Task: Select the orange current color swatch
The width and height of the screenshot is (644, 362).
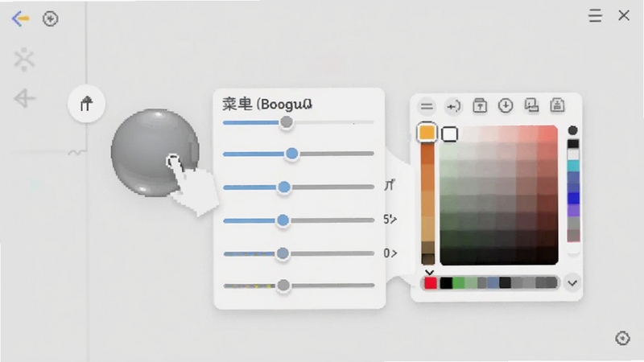Action: [x=427, y=133]
